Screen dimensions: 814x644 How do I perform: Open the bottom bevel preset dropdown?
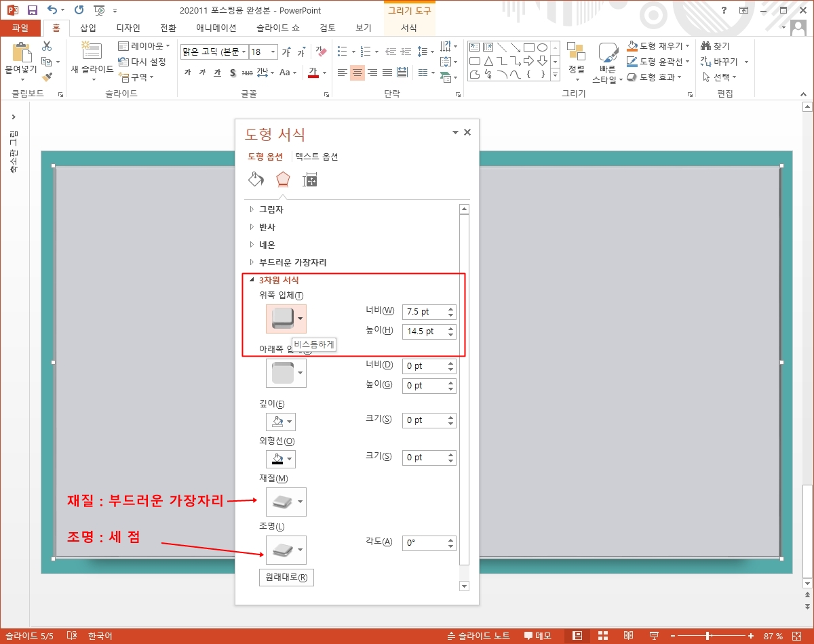tap(301, 373)
